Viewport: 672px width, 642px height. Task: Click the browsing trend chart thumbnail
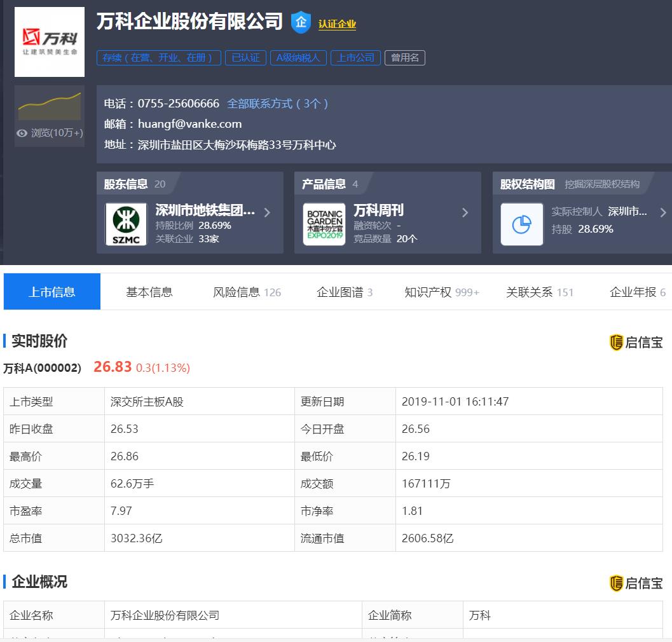click(x=50, y=106)
